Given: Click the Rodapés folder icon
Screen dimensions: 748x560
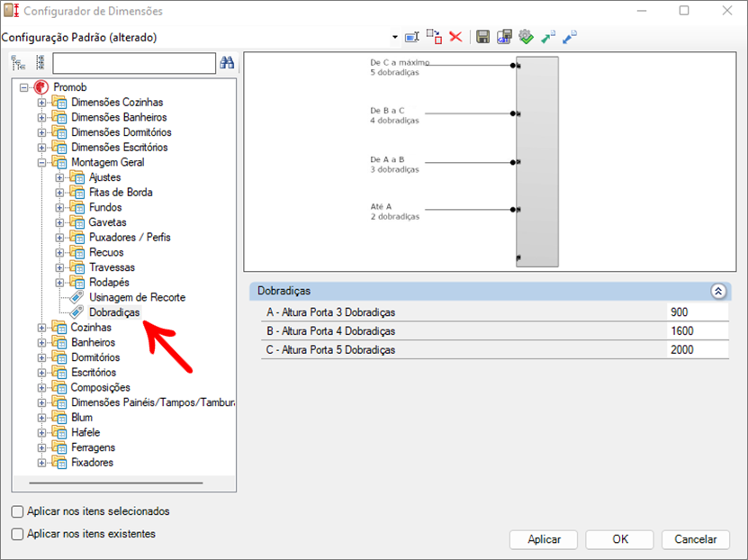Looking at the screenshot, I should click(x=77, y=283).
